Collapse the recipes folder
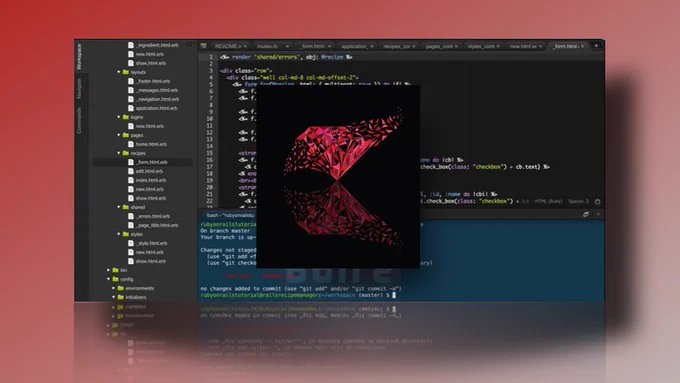This screenshot has height=383, width=680. click(x=119, y=153)
